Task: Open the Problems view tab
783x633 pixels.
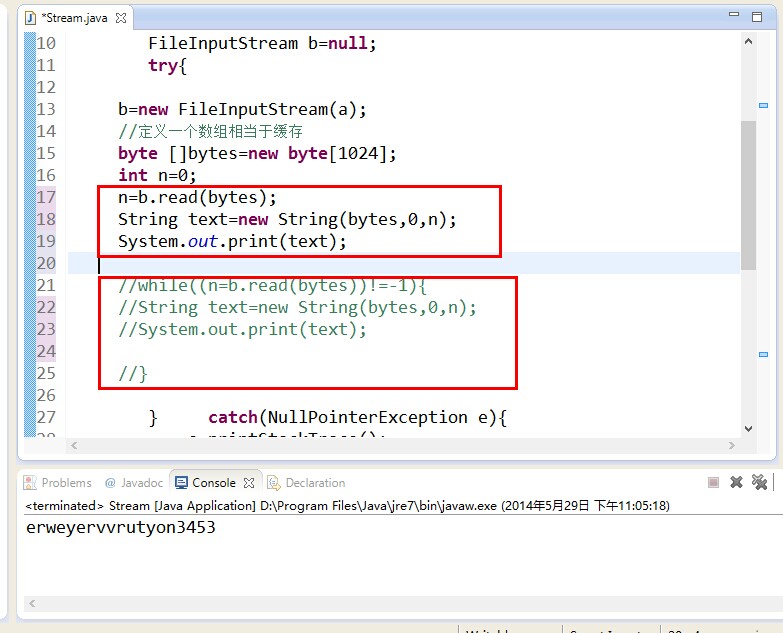Action: tap(58, 483)
